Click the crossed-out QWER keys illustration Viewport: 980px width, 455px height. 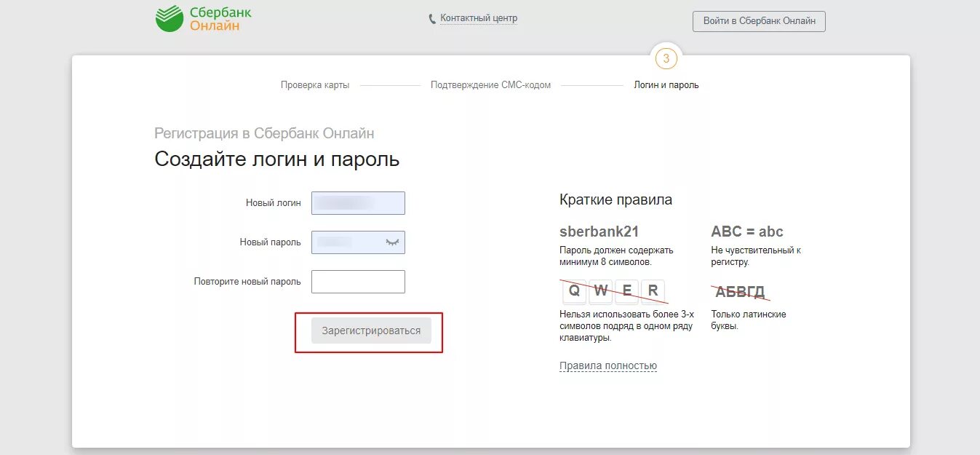[x=613, y=290]
